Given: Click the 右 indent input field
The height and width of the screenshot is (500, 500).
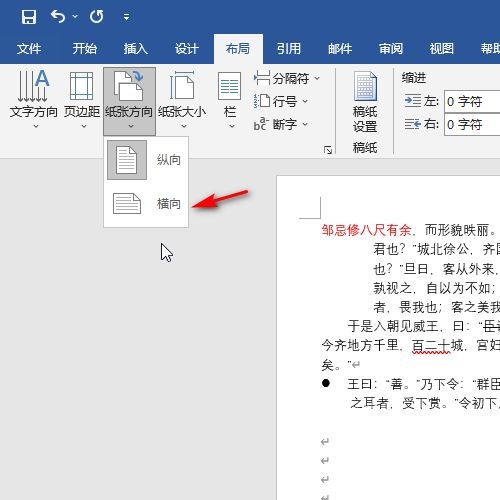Looking at the screenshot, I should [x=472, y=125].
